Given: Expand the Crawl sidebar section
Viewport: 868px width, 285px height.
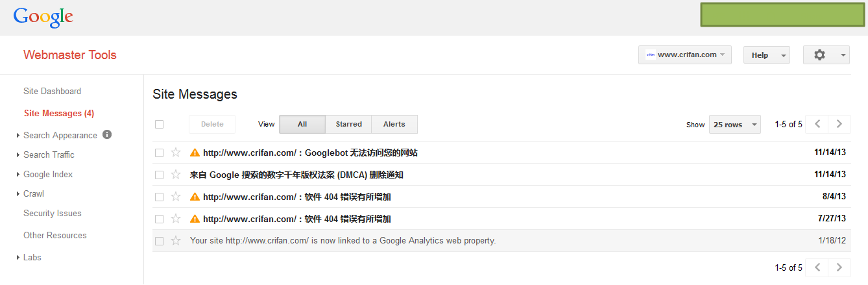Looking at the screenshot, I should 34,193.
